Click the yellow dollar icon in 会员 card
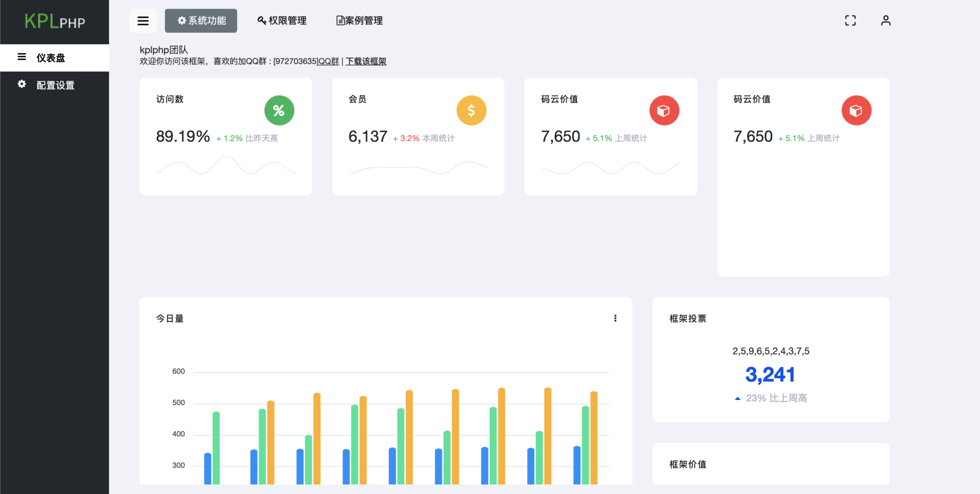Screen dimensions: 980x494 472,110
